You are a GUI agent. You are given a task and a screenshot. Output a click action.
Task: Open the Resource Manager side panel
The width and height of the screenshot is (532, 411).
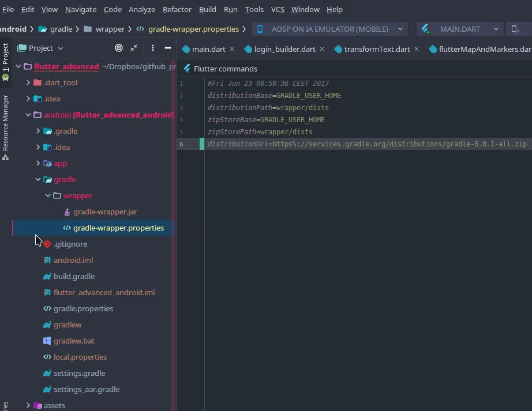pyautogui.click(x=5, y=127)
